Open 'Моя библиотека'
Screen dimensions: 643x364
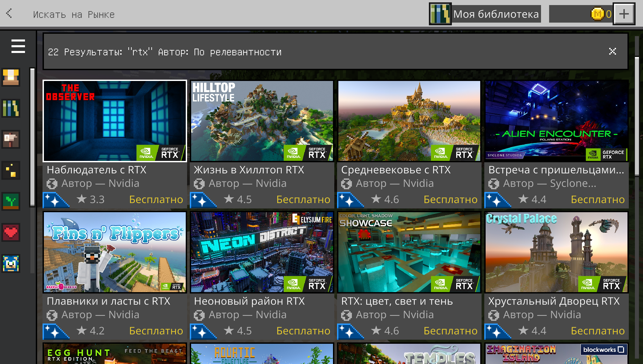pos(485,14)
